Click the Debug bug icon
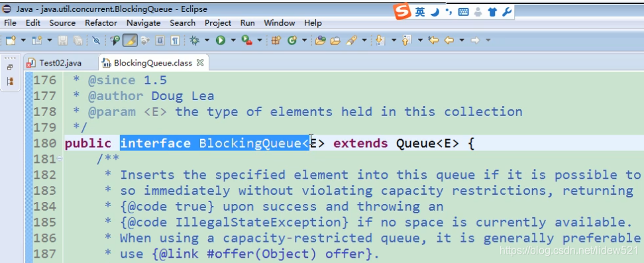Screen dimensions: 644x263 195,40
